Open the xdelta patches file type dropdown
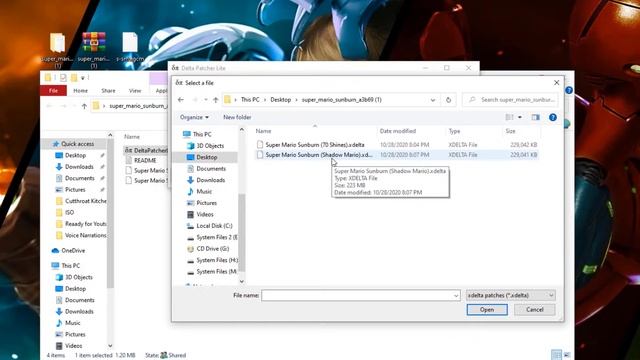 point(511,295)
